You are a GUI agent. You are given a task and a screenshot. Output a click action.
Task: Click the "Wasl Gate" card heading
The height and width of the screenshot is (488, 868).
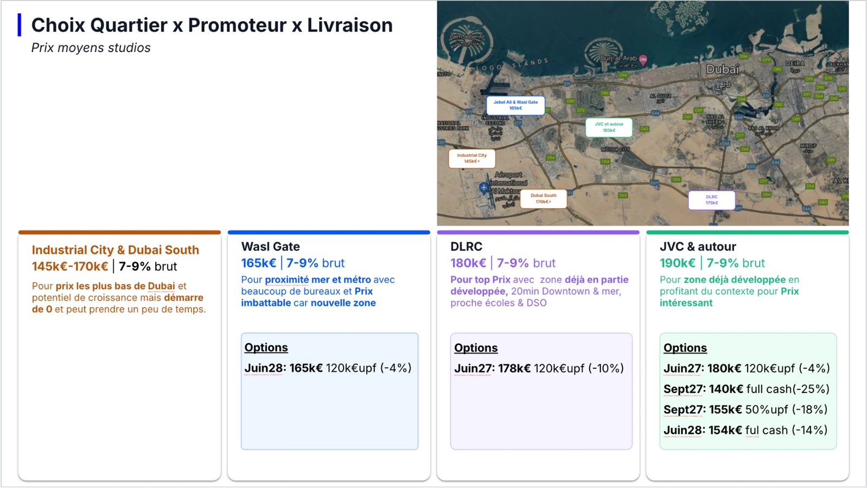tap(271, 247)
